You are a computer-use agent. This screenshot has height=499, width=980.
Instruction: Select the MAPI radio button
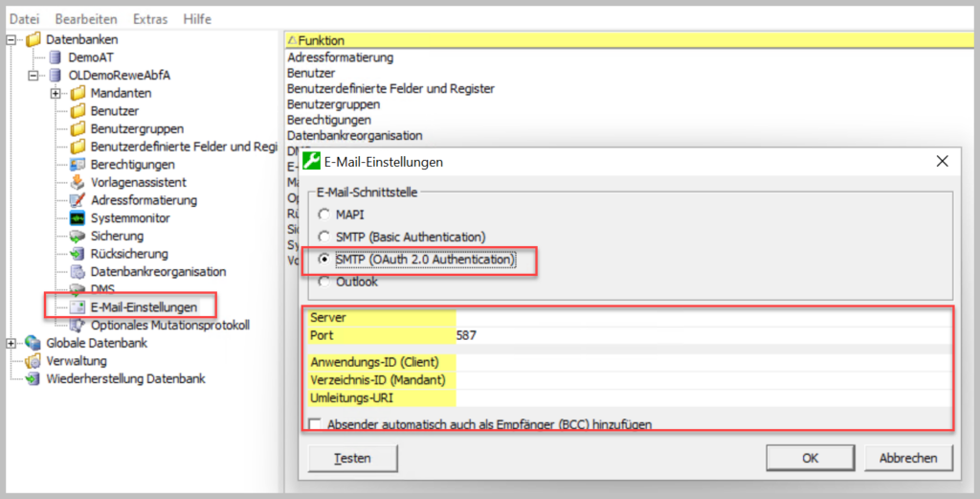click(325, 215)
